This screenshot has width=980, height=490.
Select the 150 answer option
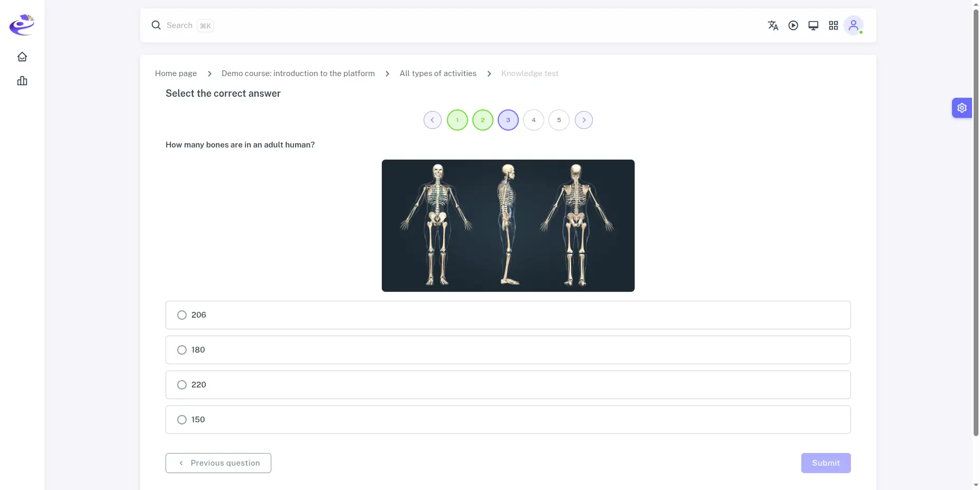[508, 420]
